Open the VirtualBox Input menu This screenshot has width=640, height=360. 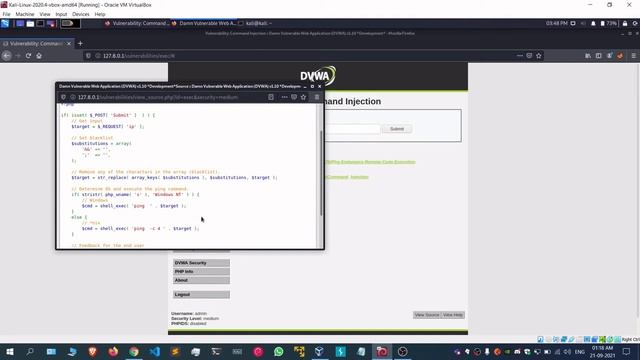point(61,14)
